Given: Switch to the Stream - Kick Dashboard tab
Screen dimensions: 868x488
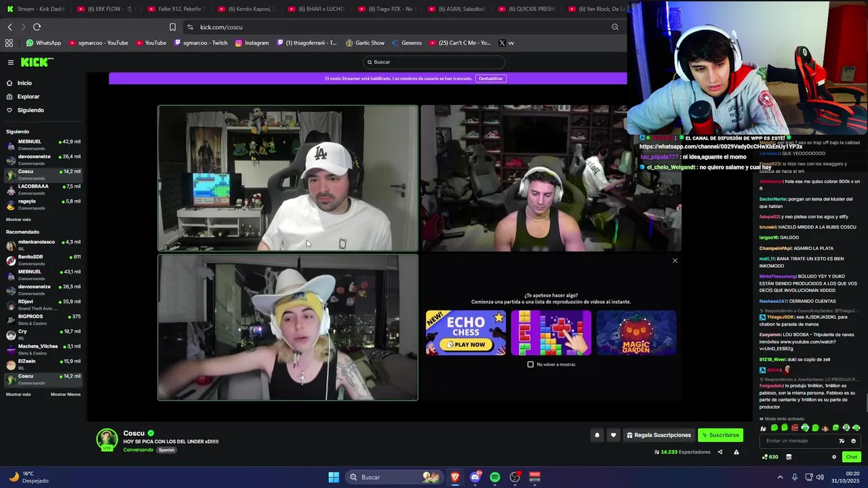Looking at the screenshot, I should click(x=36, y=9).
